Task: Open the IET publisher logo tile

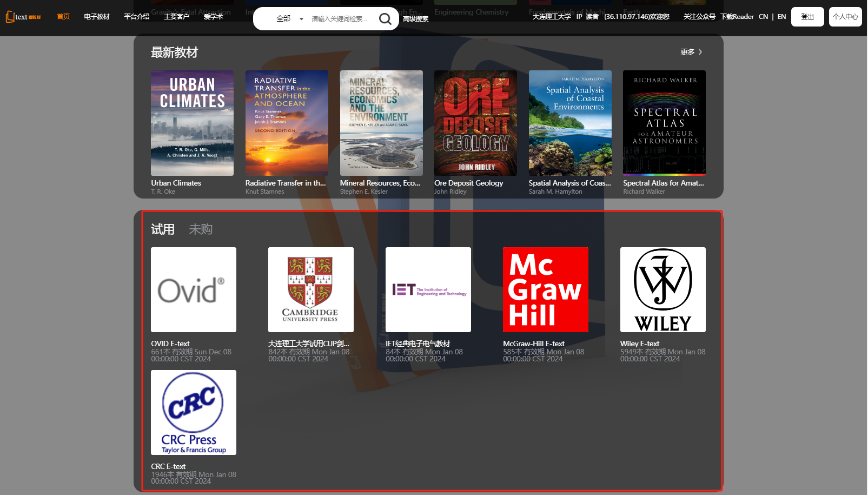Action: pyautogui.click(x=428, y=289)
